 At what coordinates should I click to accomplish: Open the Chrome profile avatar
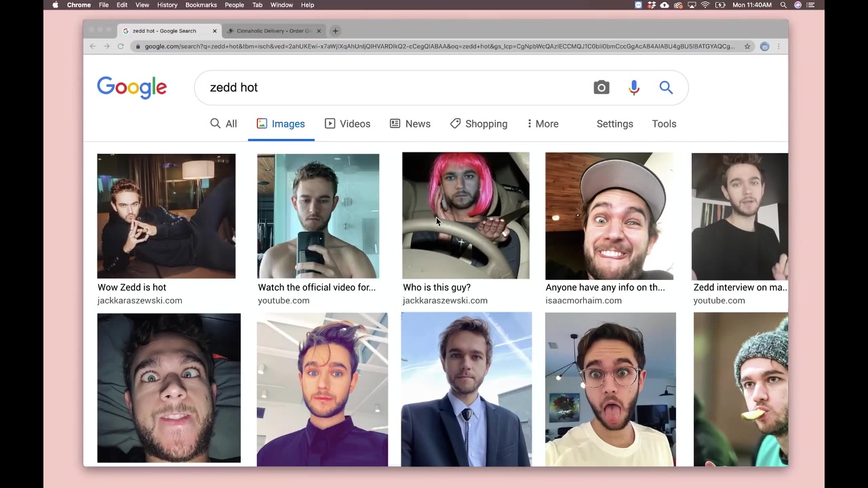pos(764,46)
